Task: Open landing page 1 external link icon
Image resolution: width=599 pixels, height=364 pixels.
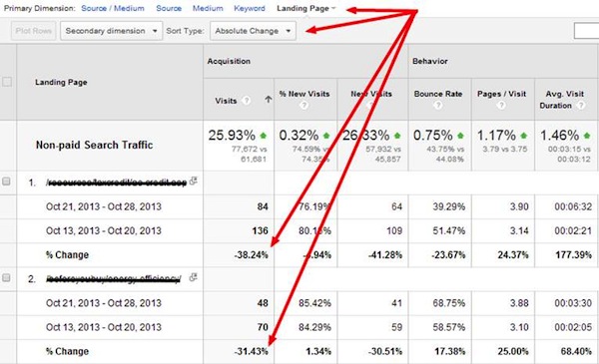Action: pyautogui.click(x=194, y=181)
